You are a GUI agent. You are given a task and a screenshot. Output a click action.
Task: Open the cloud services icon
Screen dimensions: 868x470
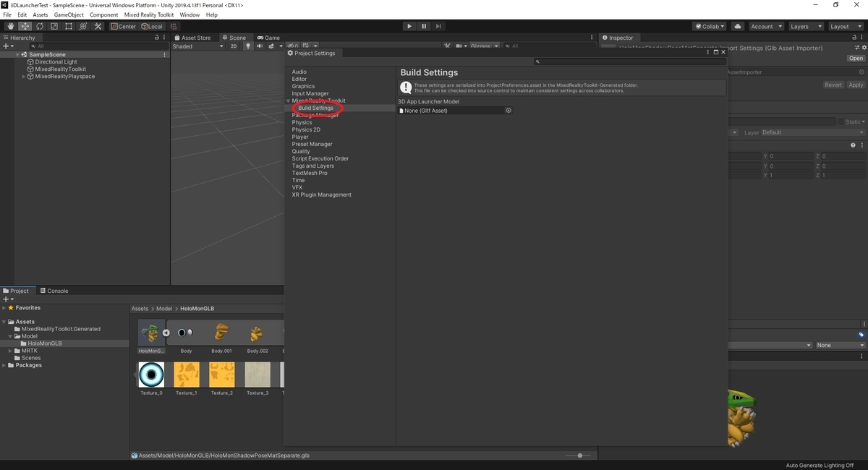[737, 26]
